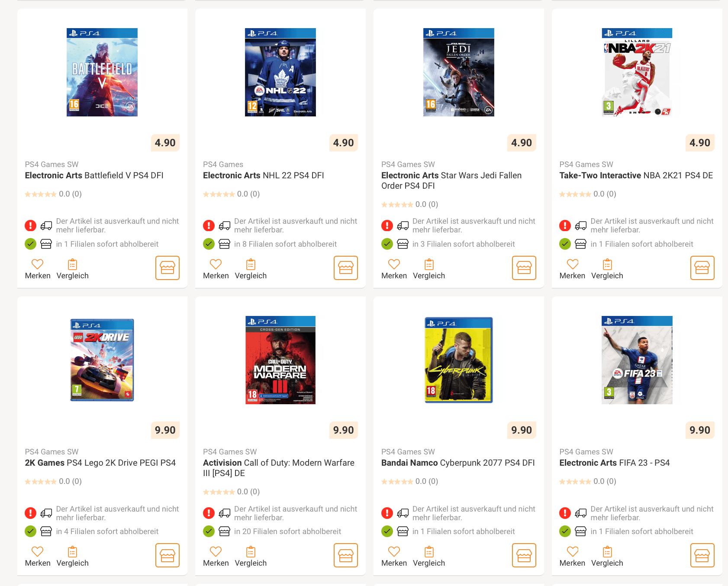
Task: Open Bandai Namco Cyberpunk 2077 PS4 DFI link
Action: tap(458, 463)
